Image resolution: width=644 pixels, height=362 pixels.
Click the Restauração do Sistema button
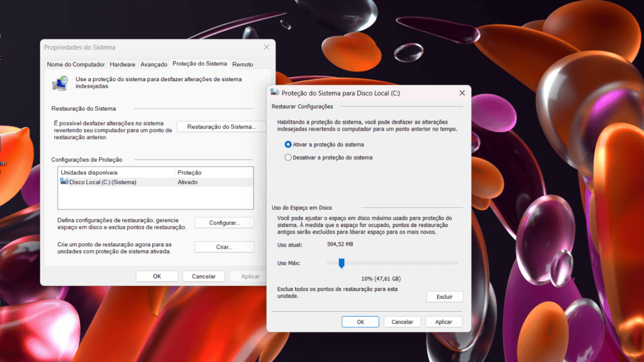[x=221, y=127]
